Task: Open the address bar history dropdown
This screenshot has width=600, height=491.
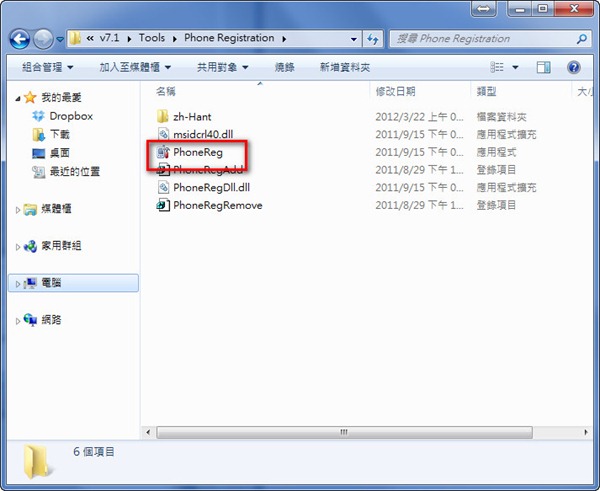Action: [354, 39]
